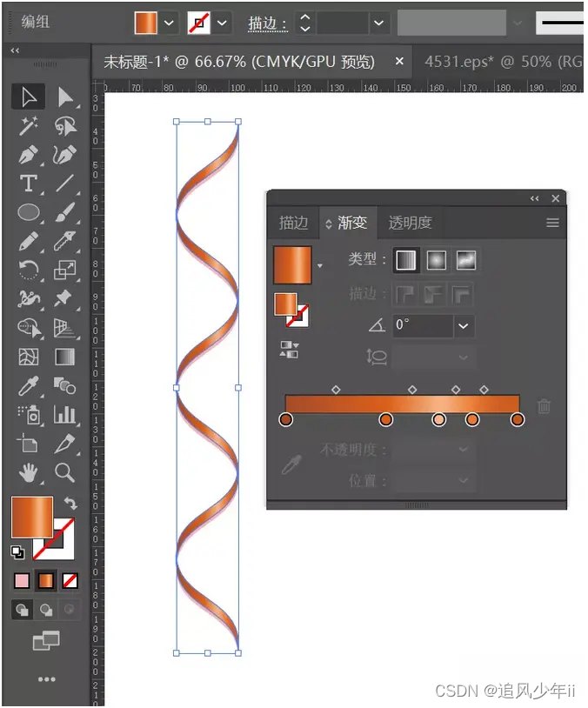
Task: Select rightmost gradient color stop
Action: (517, 419)
